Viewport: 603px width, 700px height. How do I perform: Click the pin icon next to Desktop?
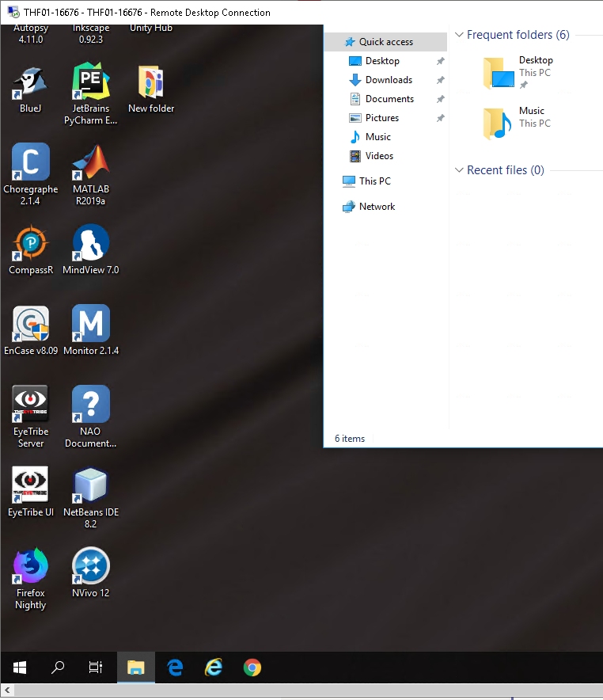pos(440,61)
